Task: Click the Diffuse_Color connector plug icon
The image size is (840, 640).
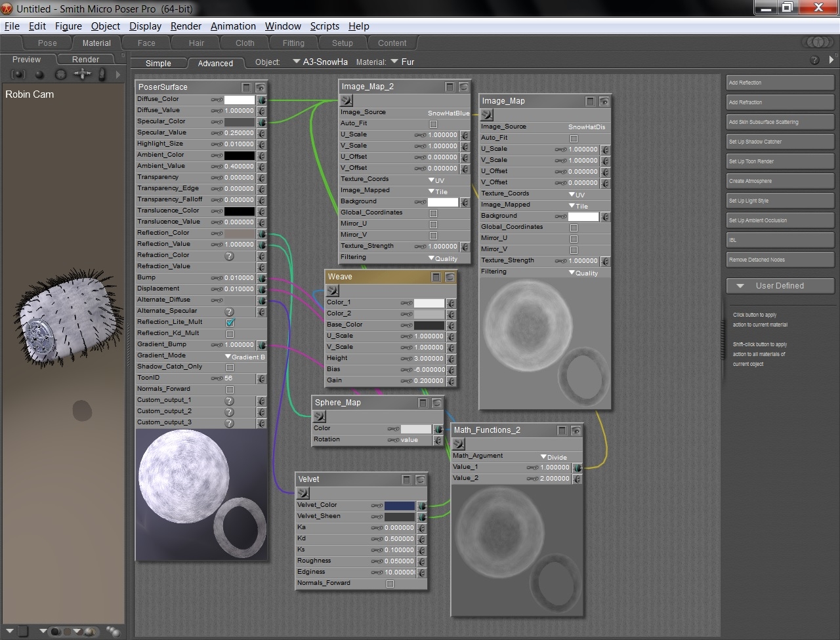Action: 261,100
